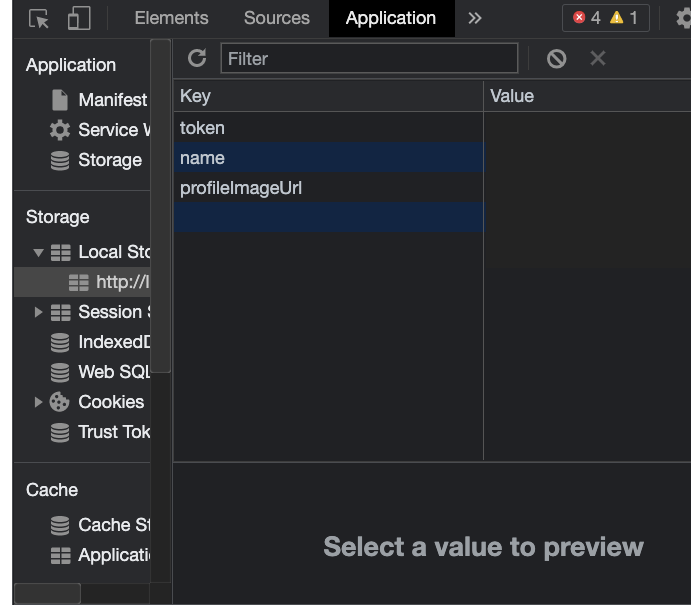Select the token key row

click(x=202, y=128)
